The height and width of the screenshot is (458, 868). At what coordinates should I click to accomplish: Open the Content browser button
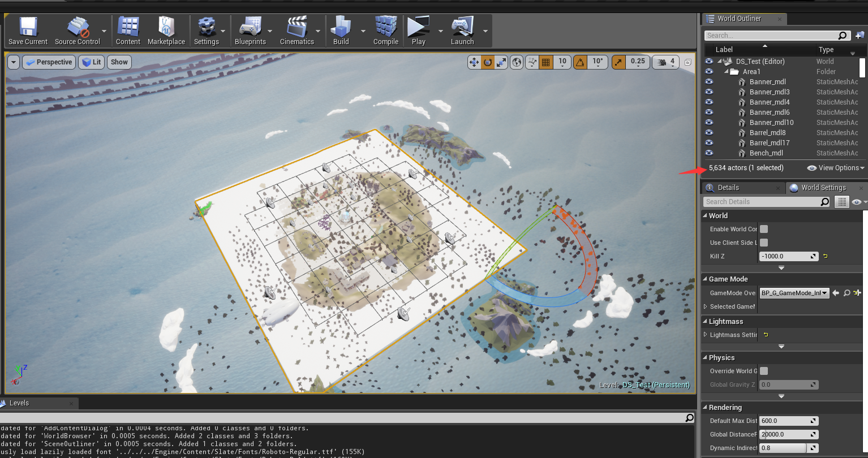click(128, 31)
